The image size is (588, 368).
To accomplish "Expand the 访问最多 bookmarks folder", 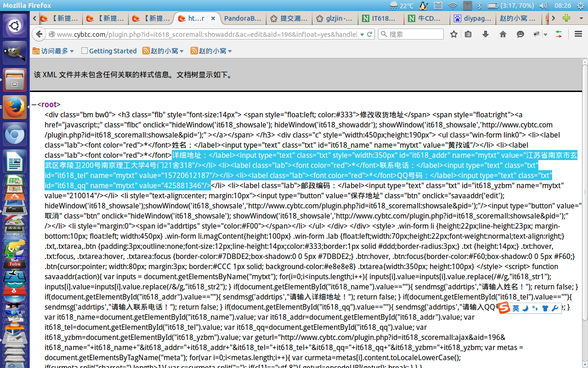I will 53,51.
